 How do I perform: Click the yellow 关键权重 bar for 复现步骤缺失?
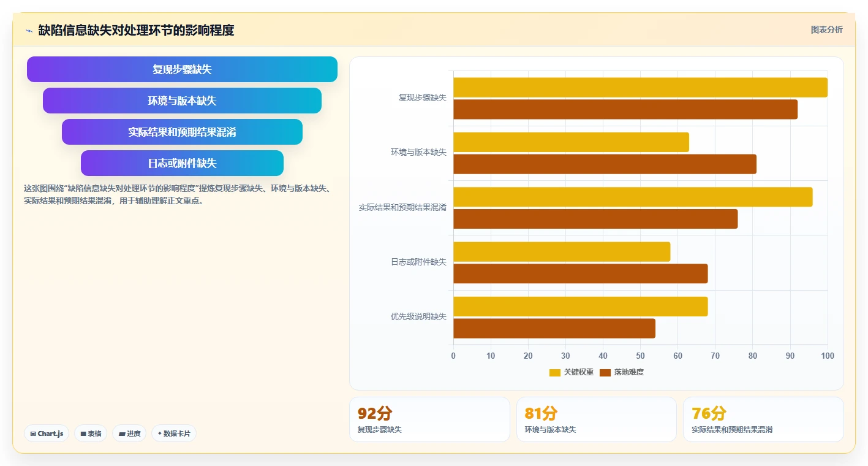point(640,87)
